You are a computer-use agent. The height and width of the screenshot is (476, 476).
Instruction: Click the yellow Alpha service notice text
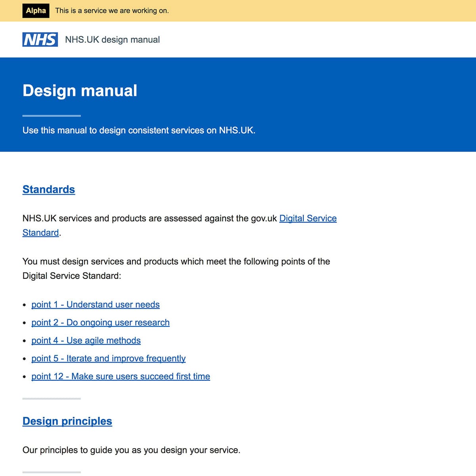(111, 11)
